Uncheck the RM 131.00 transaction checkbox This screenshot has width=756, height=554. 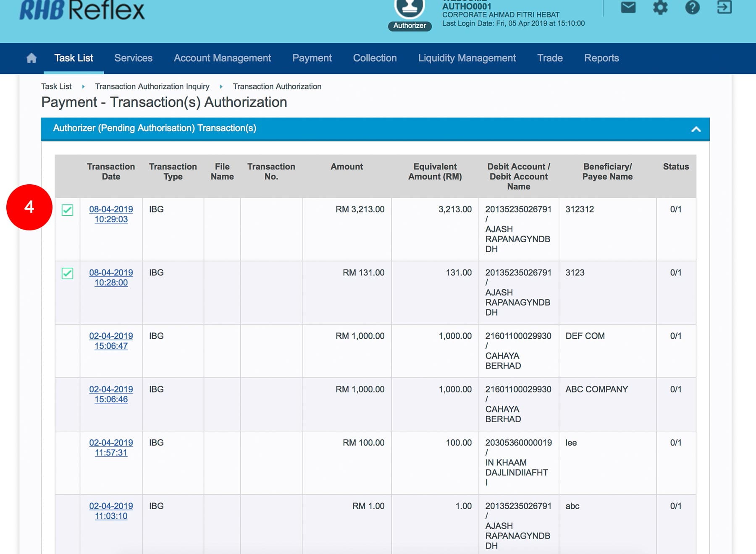(67, 273)
